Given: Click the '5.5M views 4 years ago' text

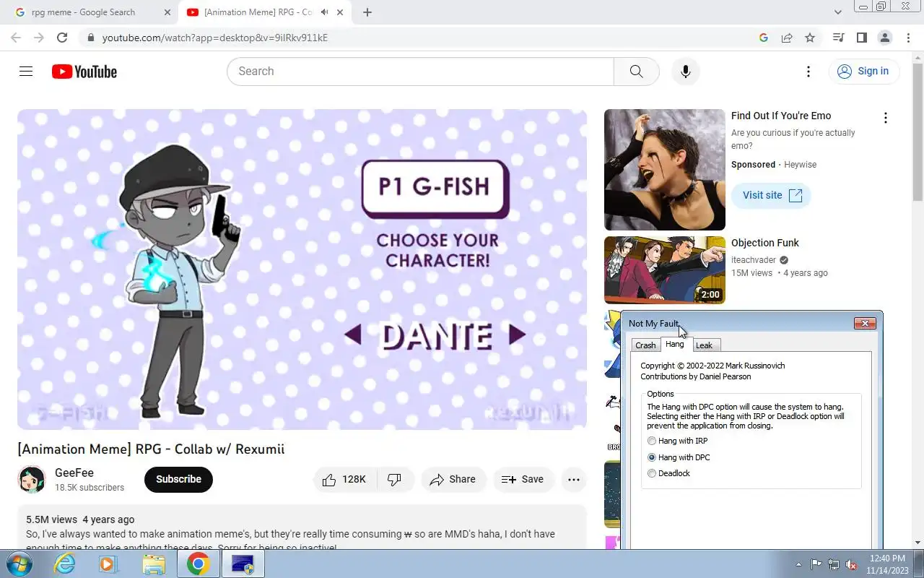Looking at the screenshot, I should (80, 519).
